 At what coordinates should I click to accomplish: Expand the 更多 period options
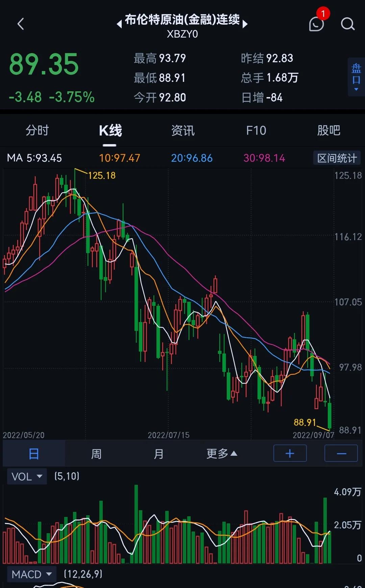[222, 454]
